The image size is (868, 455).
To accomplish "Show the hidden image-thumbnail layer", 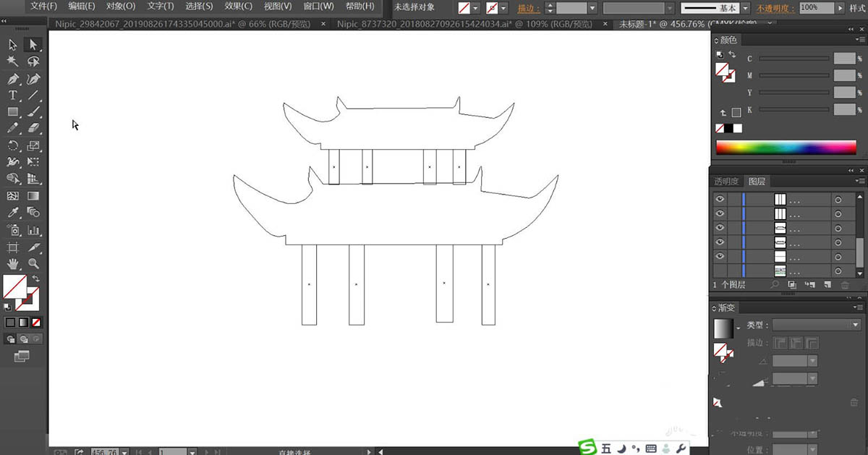I will 720,271.
